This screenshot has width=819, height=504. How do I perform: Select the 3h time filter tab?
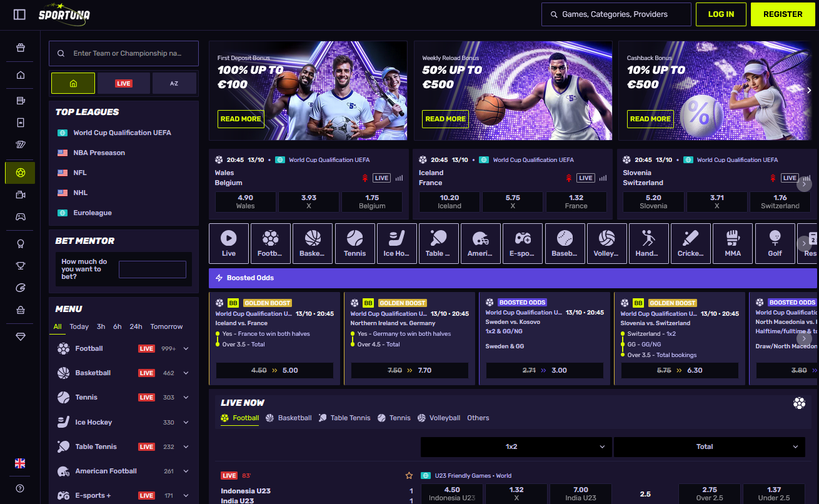point(101,326)
